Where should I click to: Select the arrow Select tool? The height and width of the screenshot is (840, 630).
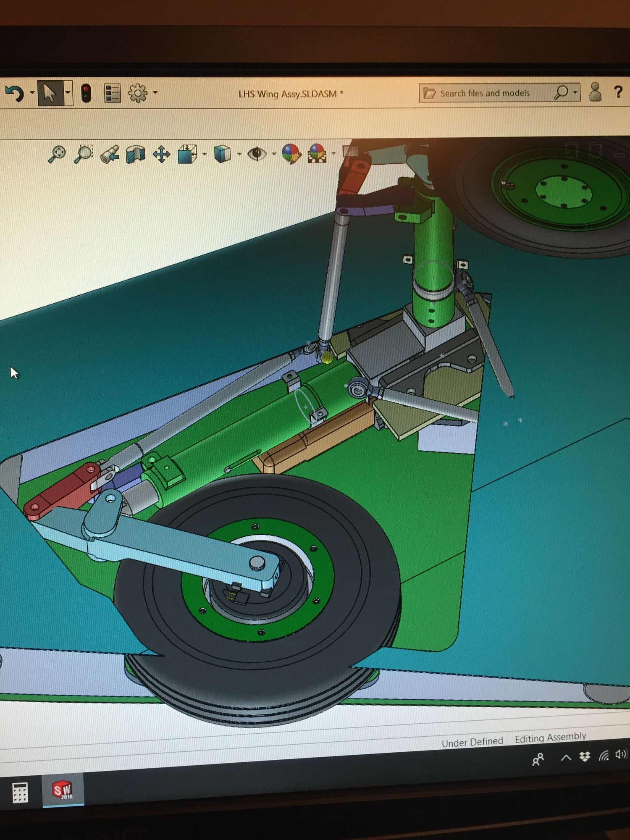pyautogui.click(x=50, y=93)
